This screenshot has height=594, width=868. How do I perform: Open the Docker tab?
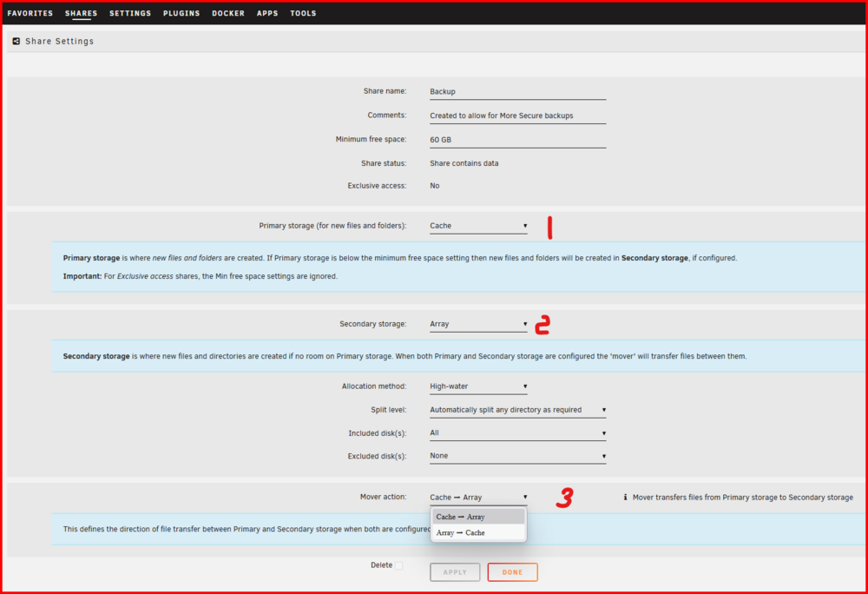click(228, 13)
